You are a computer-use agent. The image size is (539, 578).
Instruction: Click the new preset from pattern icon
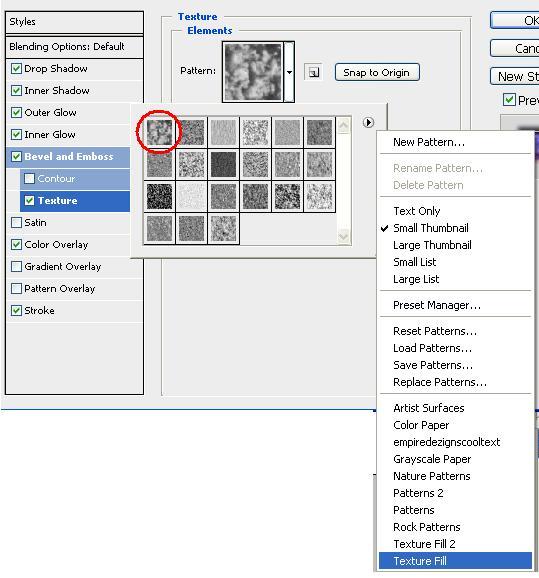(313, 72)
